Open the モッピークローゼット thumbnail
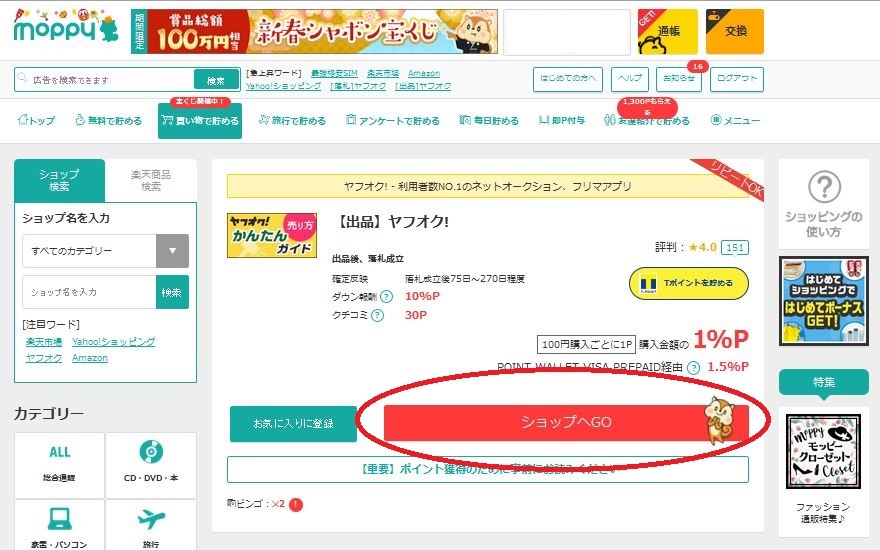 coord(823,452)
